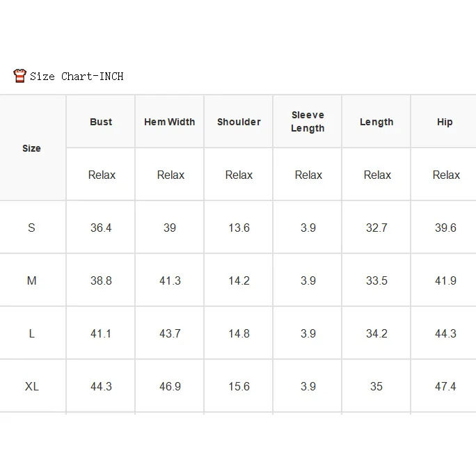Image resolution: width=476 pixels, height=476 pixels.
Task: Click the Hip column header
Action: (x=445, y=122)
